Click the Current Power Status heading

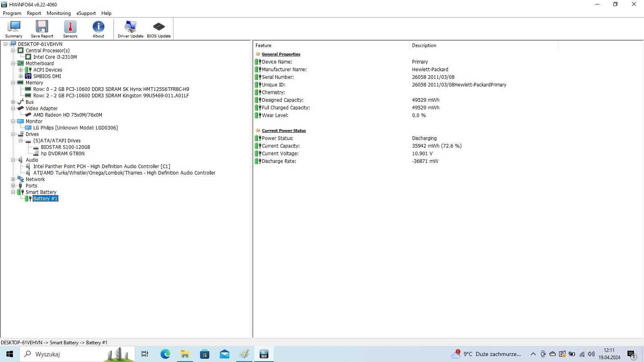[x=284, y=131]
